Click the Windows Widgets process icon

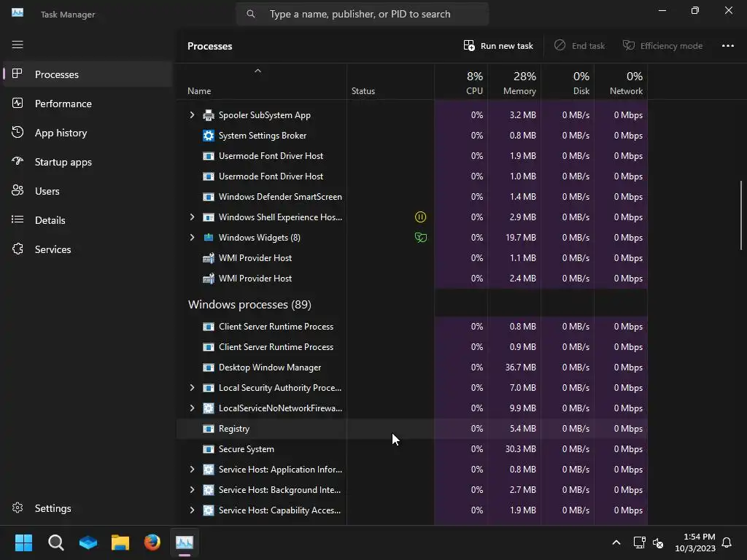point(208,238)
